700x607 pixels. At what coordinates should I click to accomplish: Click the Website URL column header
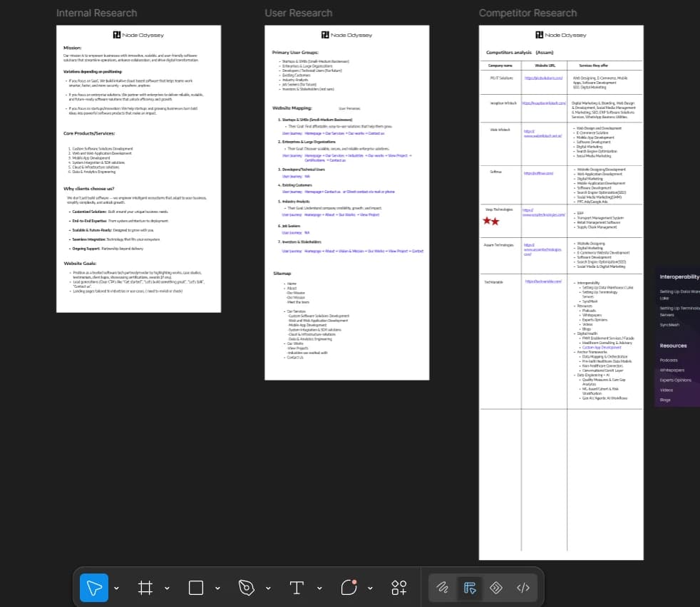coord(545,66)
